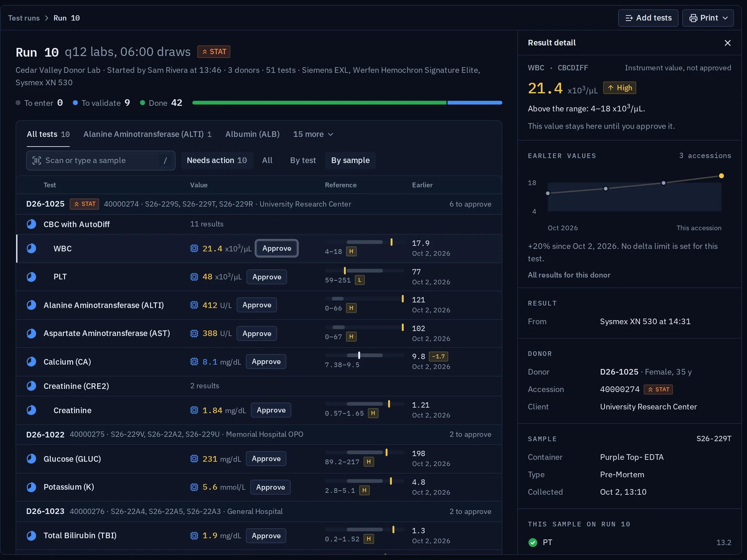The width and height of the screenshot is (747, 560).
Task: Open All results for this donor link
Action: tap(569, 275)
